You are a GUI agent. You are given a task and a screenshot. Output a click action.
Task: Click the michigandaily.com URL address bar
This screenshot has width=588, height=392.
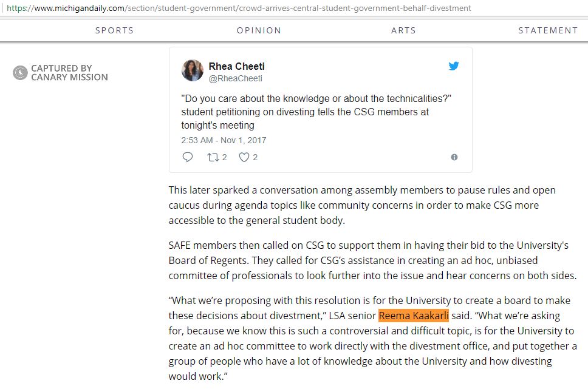[x=243, y=8]
